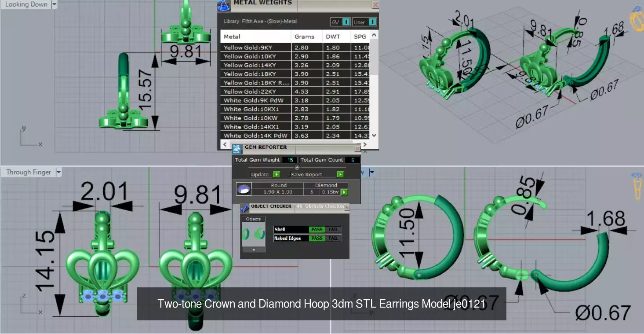Click the Diamond gem type cell
Image resolution: width=644 pixels, height=334 pixels.
(x=326, y=185)
